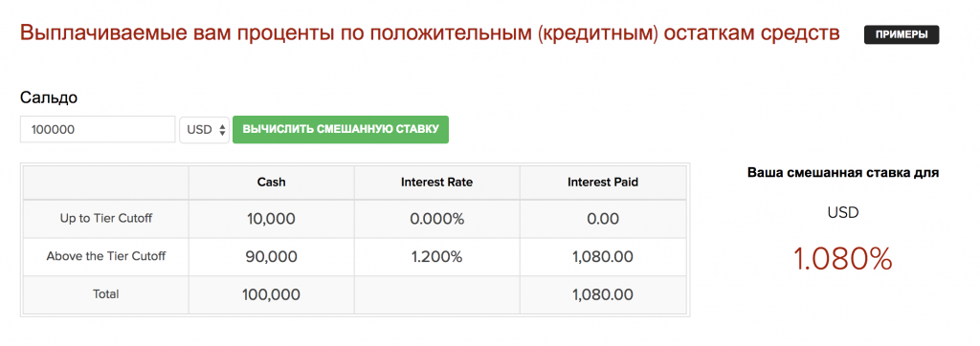
Task: Open the USD currency dropdown
Action: point(205,130)
